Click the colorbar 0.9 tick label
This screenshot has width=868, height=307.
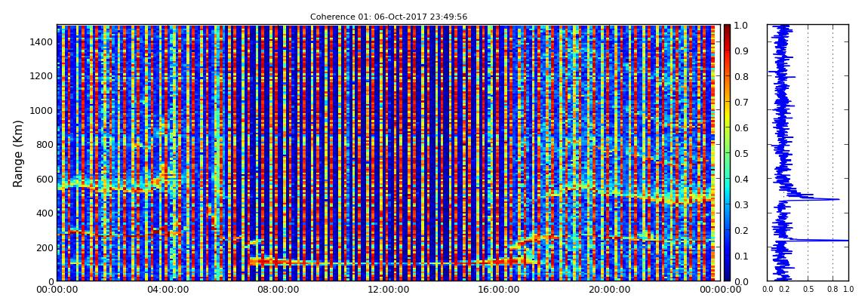point(740,51)
